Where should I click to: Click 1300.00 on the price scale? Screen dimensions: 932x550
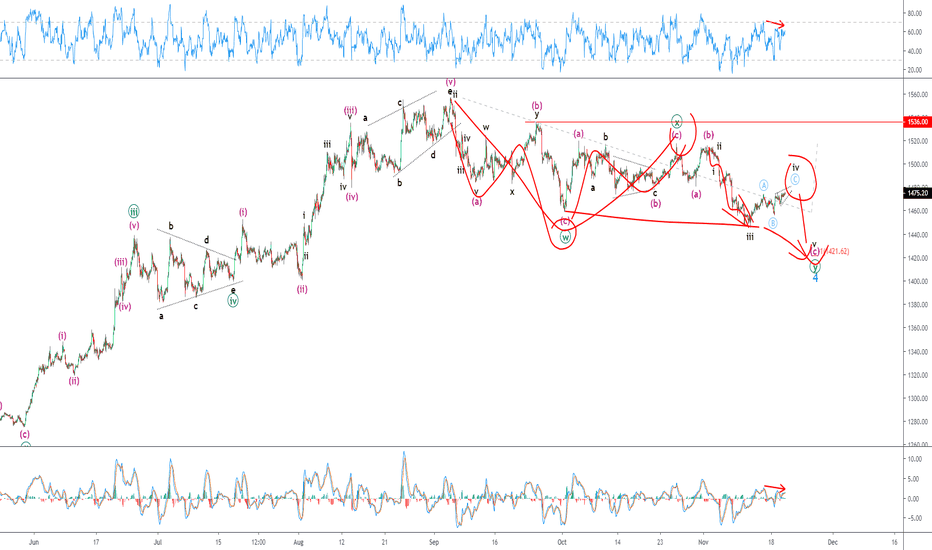pyautogui.click(x=918, y=398)
